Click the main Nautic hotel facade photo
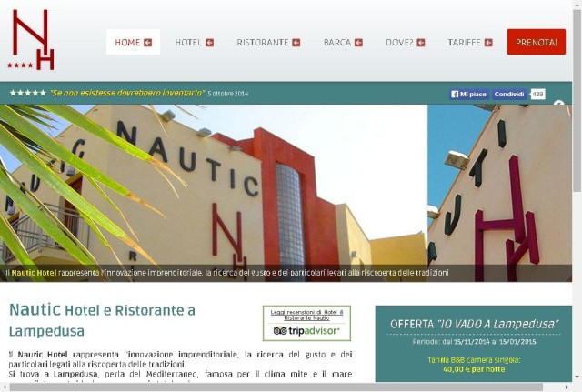582x392 pixels. click(214, 193)
